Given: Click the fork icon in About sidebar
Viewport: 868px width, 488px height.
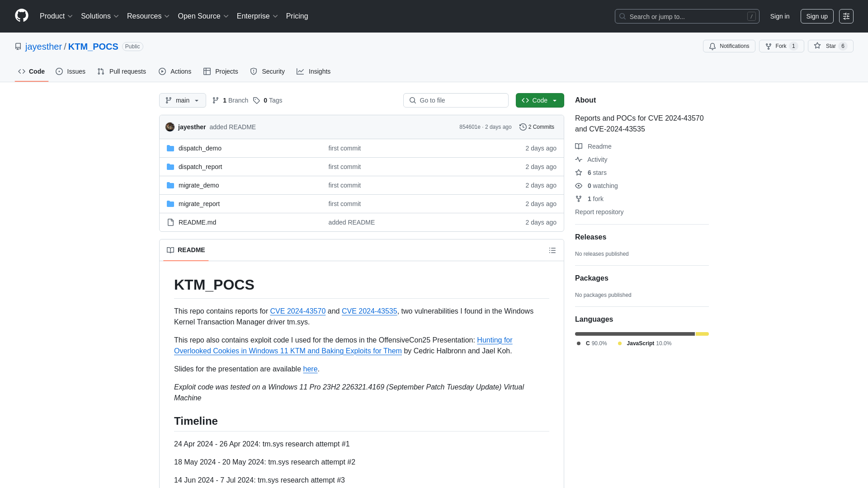Looking at the screenshot, I should [x=579, y=199].
